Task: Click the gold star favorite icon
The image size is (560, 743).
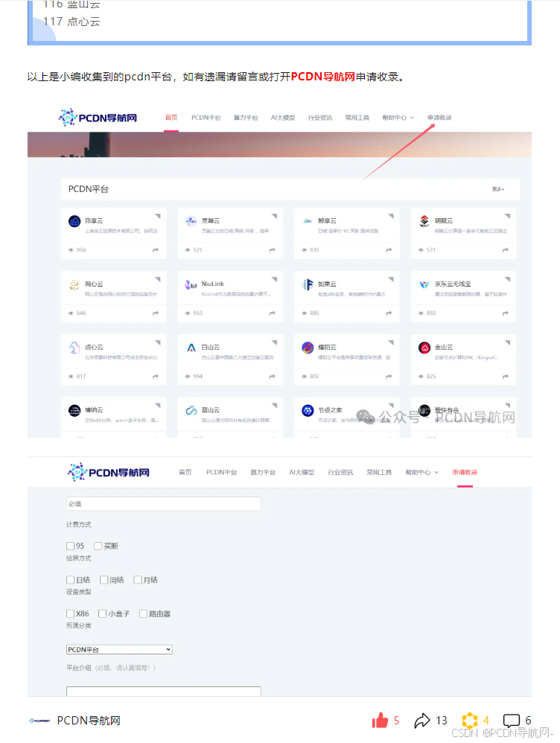Action: 469,720
